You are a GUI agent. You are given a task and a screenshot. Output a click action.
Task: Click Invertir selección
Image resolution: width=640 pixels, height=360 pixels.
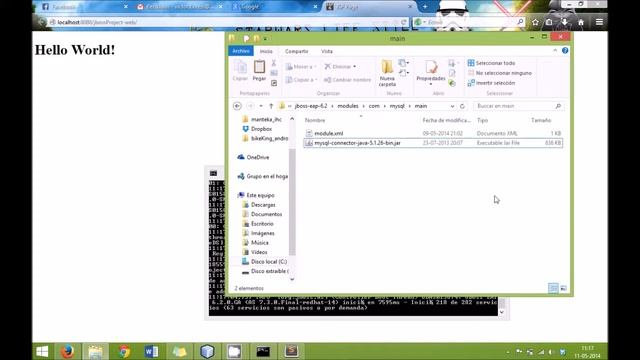click(x=491, y=83)
